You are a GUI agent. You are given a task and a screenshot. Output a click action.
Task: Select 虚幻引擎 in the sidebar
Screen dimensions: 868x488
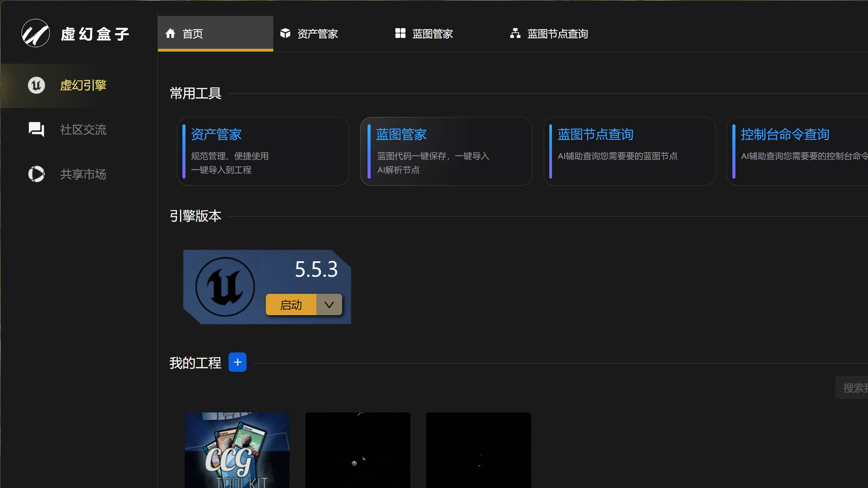tap(79, 85)
